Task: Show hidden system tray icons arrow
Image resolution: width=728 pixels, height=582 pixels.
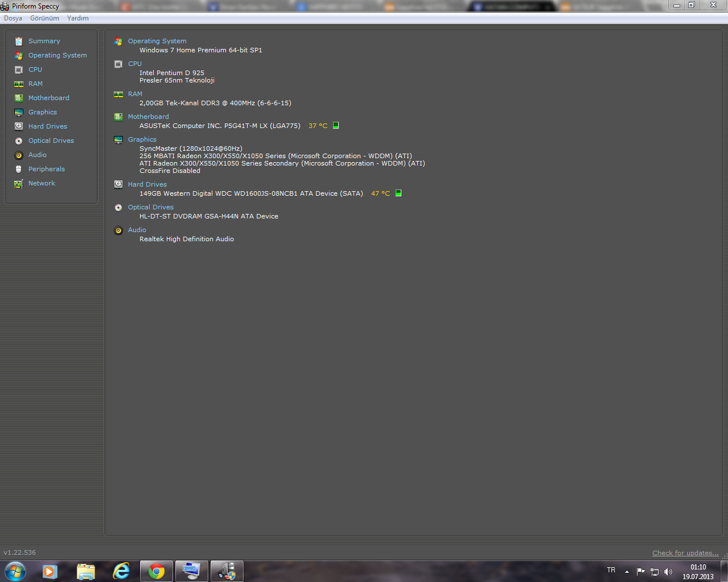Action: (x=627, y=572)
